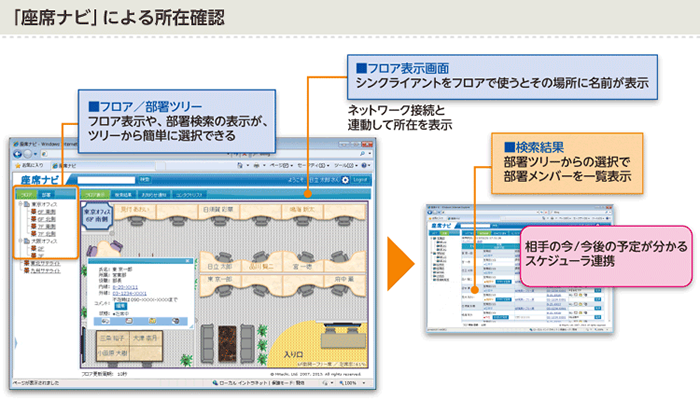
Task: Close the employee info popup
Action: pyautogui.click(x=188, y=261)
